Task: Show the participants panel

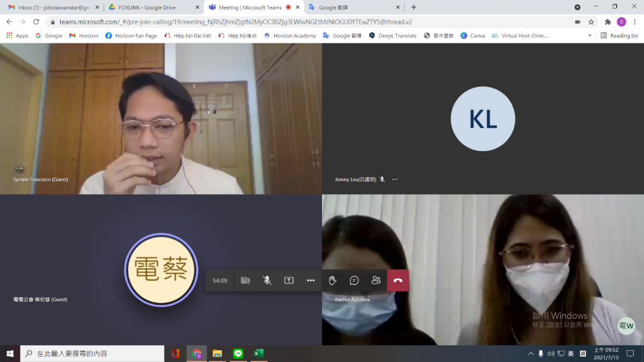Action: [x=376, y=280]
